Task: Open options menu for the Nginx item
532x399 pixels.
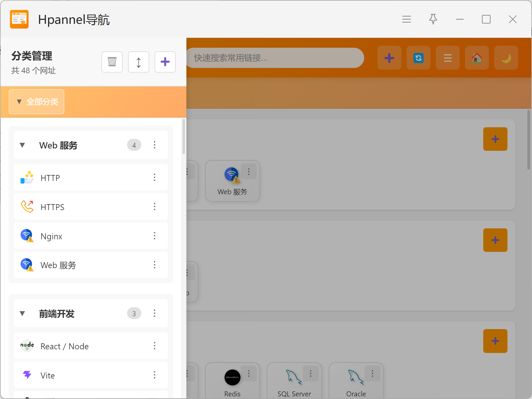Action: point(155,236)
